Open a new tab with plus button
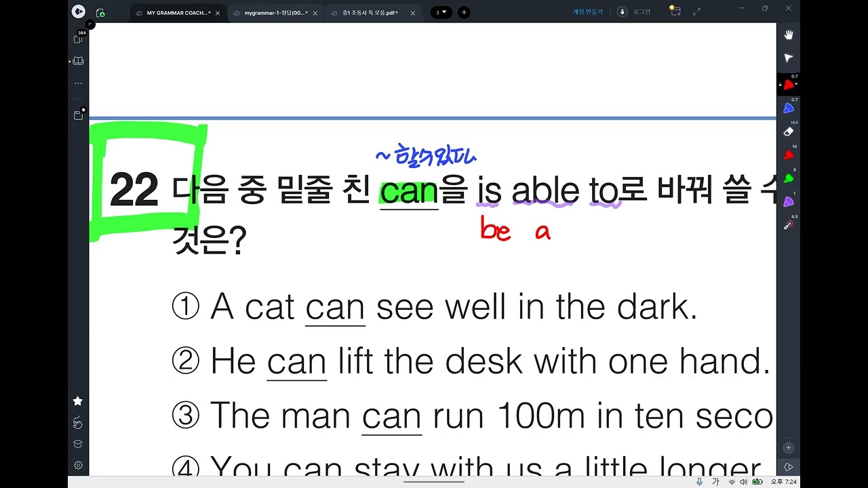This screenshot has height=488, width=868. click(464, 12)
